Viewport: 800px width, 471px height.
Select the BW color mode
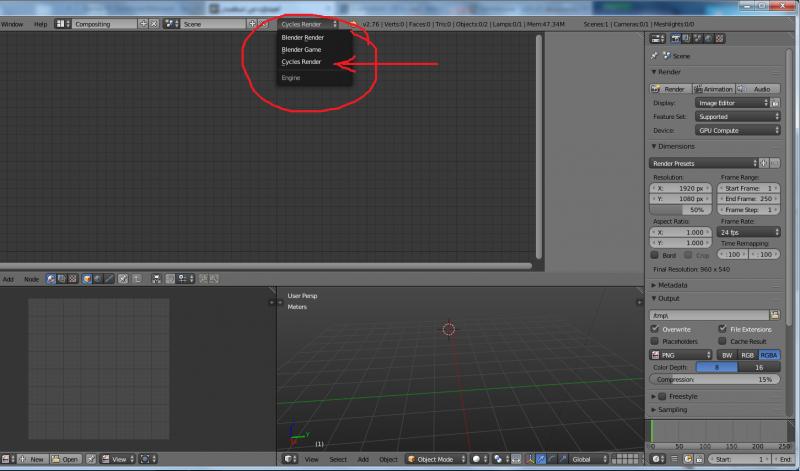pos(727,355)
